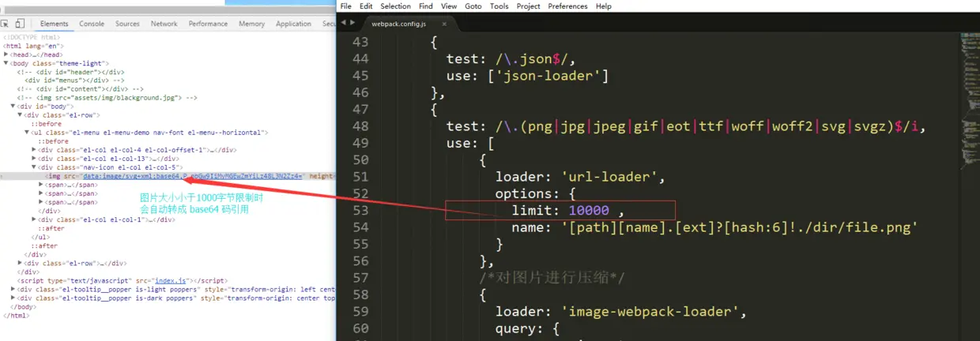
Task: Click the options: { line
Action: (536, 193)
